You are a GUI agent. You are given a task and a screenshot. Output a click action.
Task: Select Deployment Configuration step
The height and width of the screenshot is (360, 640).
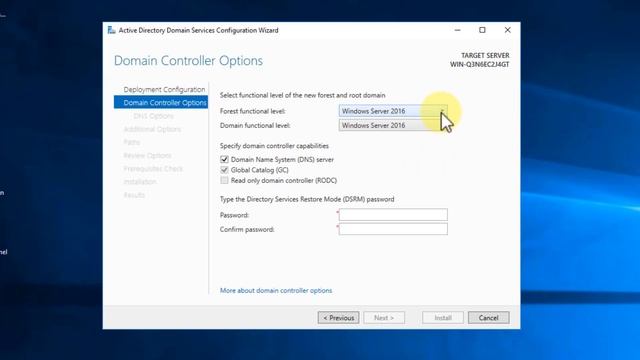click(x=164, y=89)
